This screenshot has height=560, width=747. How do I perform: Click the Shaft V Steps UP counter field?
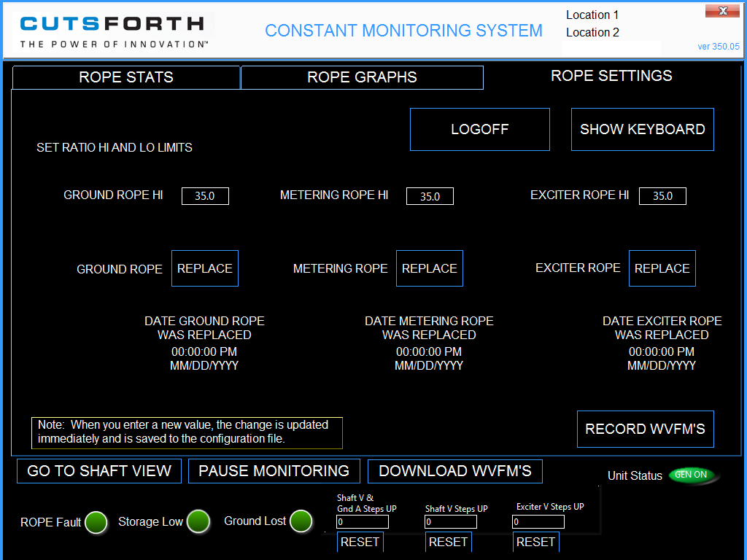[x=451, y=522]
